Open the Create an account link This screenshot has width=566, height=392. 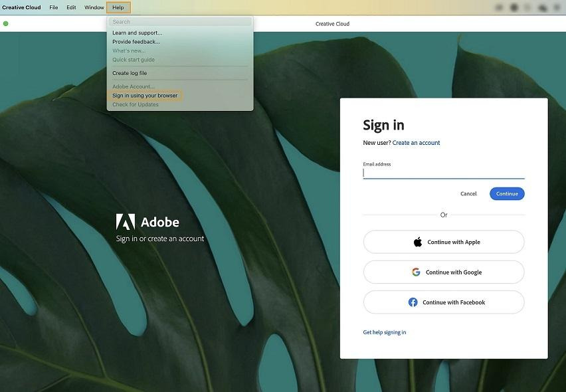pos(416,143)
